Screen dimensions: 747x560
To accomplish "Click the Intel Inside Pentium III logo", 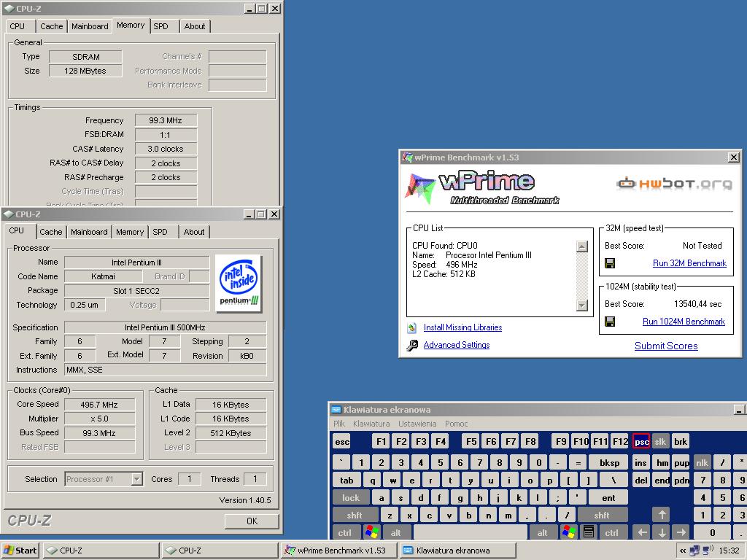I will (x=239, y=284).
